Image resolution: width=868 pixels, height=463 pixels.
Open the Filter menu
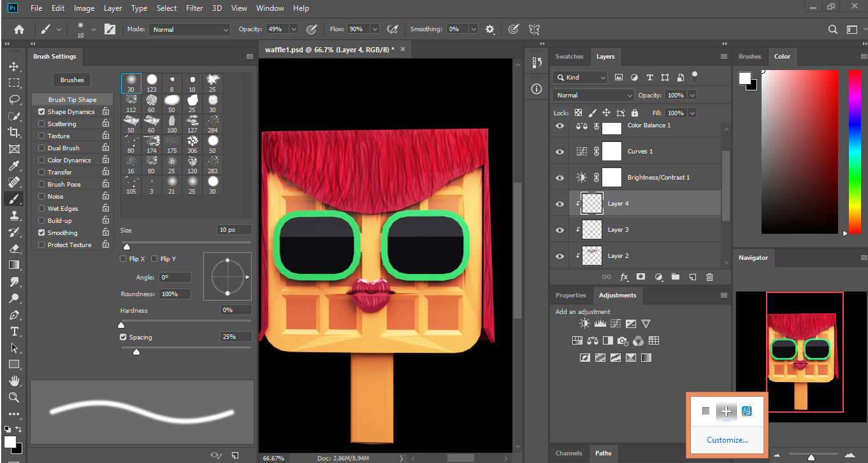194,8
